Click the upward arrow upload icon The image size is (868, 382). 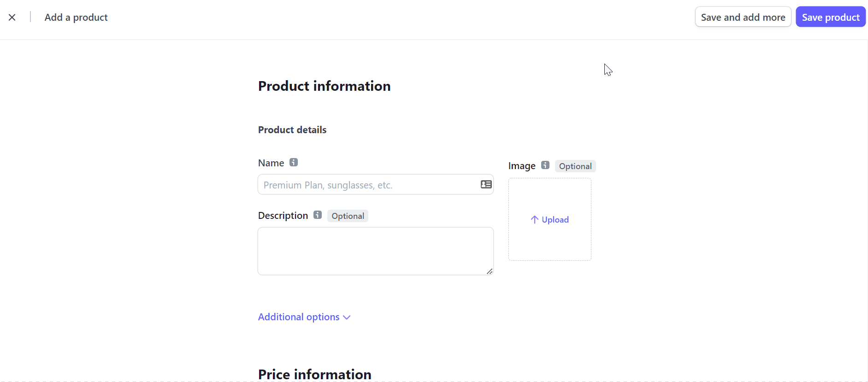[534, 219]
